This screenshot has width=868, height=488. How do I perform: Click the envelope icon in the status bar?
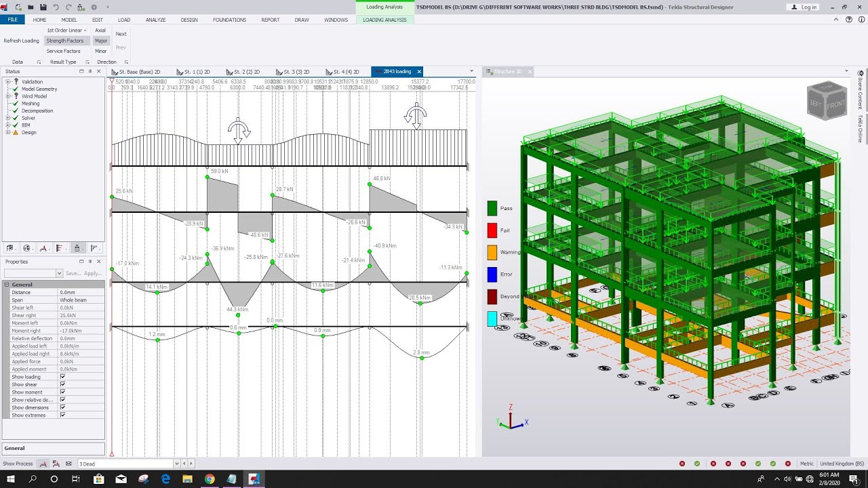coord(68,464)
